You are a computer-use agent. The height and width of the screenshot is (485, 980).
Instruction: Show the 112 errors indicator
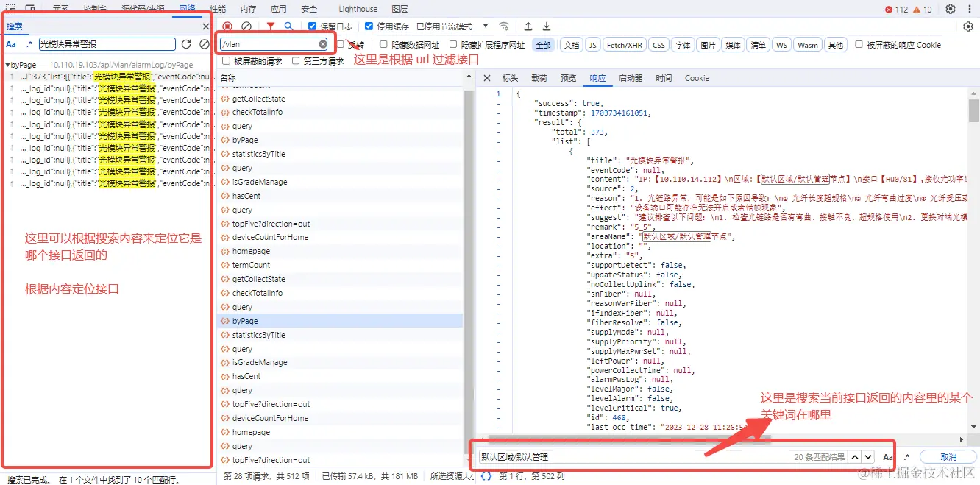(x=896, y=10)
